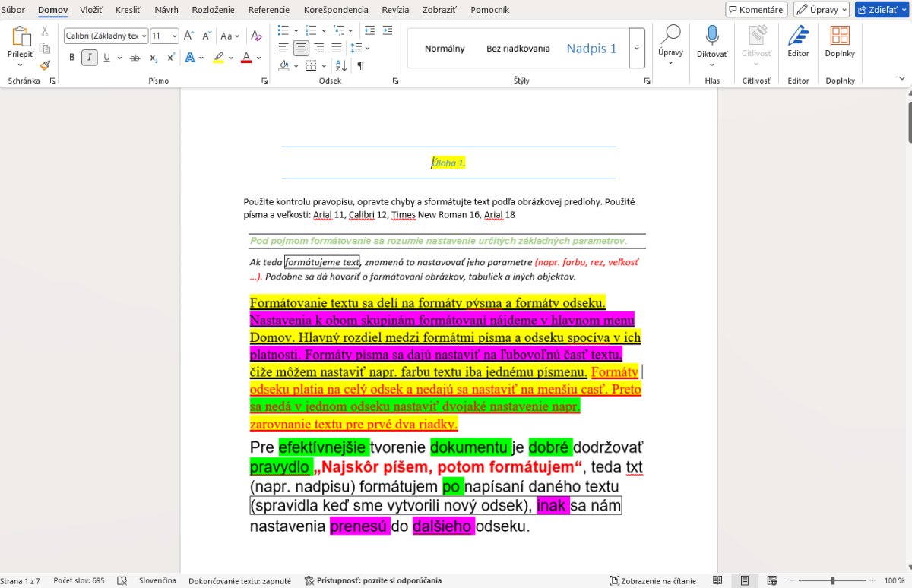Click the Format Painter brush icon
Screen dimensions: 912x588
click(x=45, y=65)
